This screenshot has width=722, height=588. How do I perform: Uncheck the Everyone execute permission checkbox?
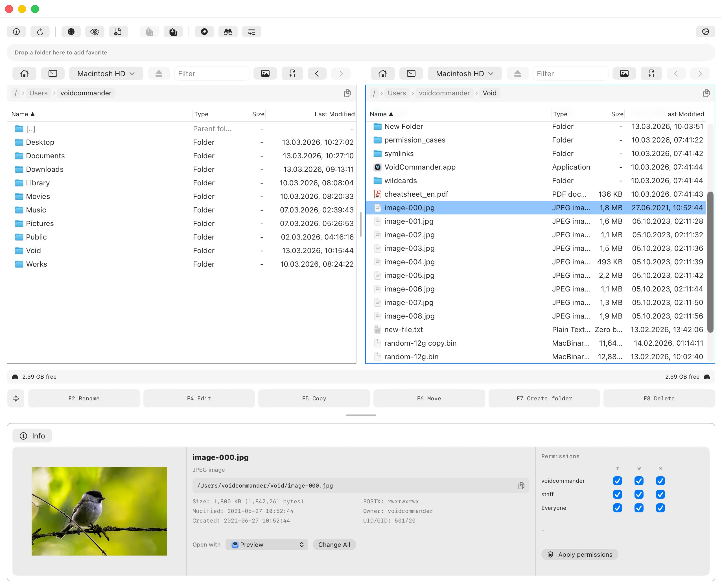click(x=660, y=508)
